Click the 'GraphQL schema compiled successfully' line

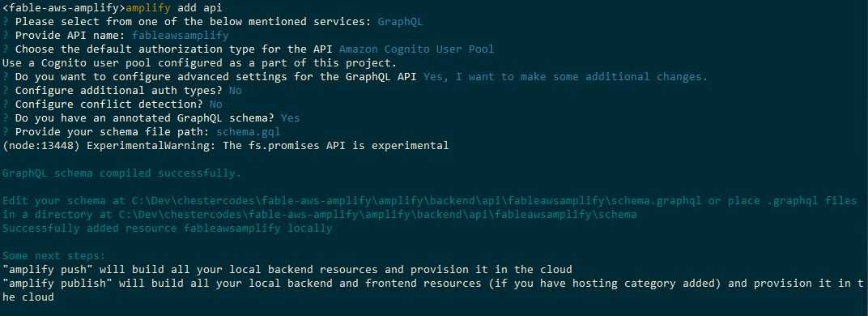[121, 173]
